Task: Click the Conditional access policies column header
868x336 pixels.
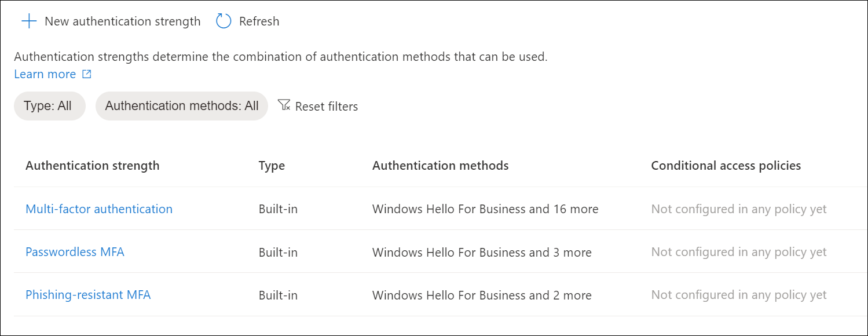Action: (x=726, y=166)
